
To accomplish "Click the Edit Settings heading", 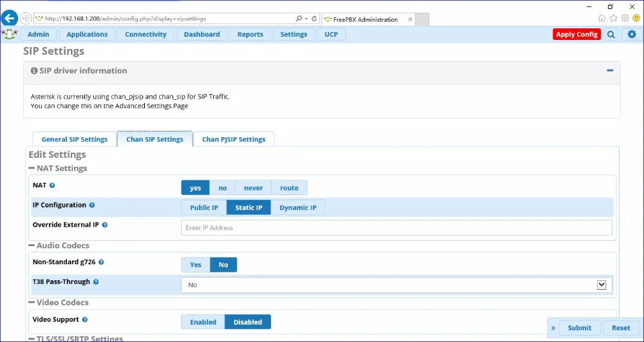I will pos(57,155).
